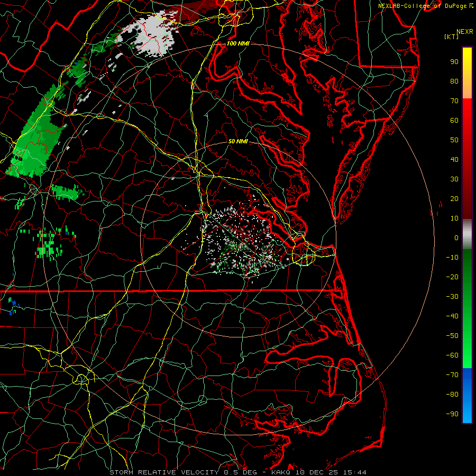Select the 0 value on the velocity scale
The image size is (476, 476).
(x=456, y=238)
